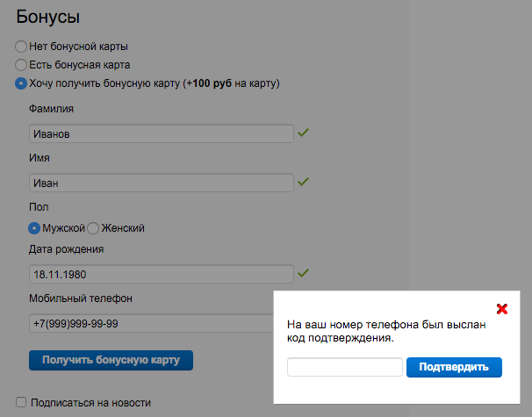This screenshot has height=417, width=532.
Task: Switch gender to Женский
Action: (x=93, y=228)
